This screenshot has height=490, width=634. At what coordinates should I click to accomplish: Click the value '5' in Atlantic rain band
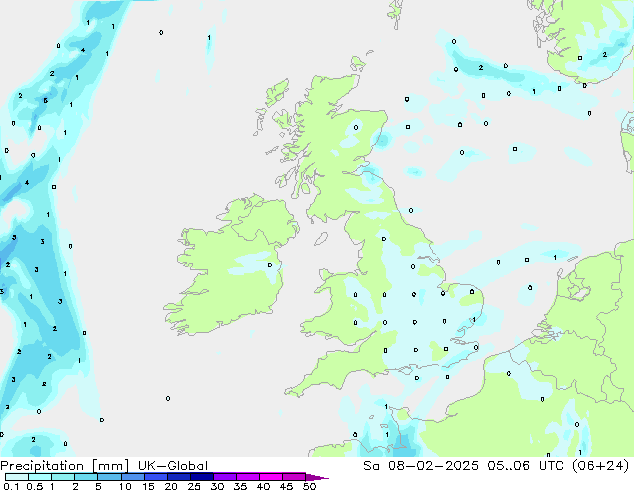click(x=46, y=100)
